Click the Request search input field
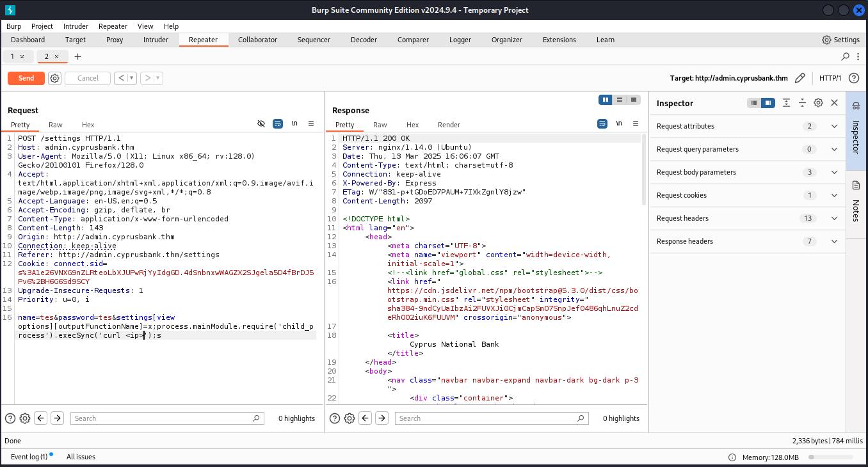This screenshot has width=868, height=467. coord(167,418)
